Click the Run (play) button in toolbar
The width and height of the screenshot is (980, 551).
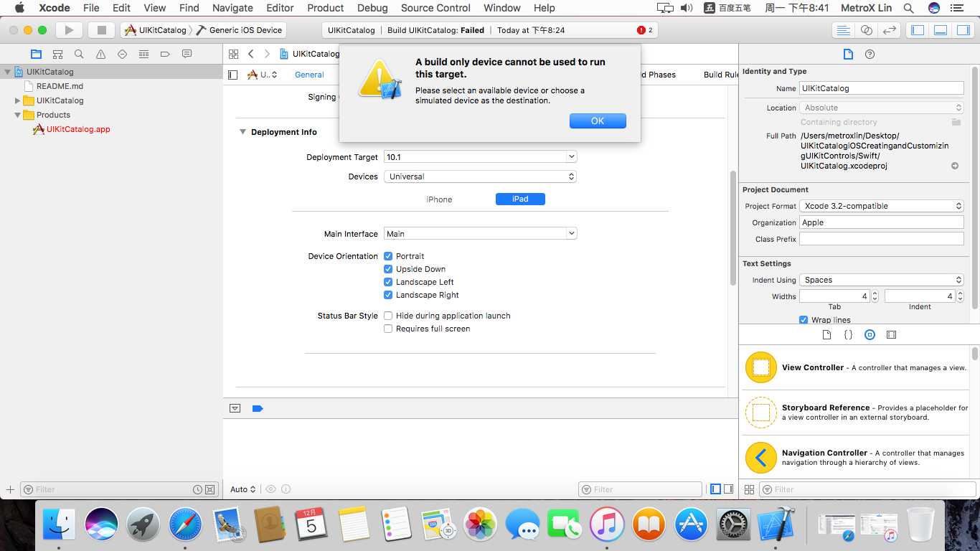click(70, 30)
